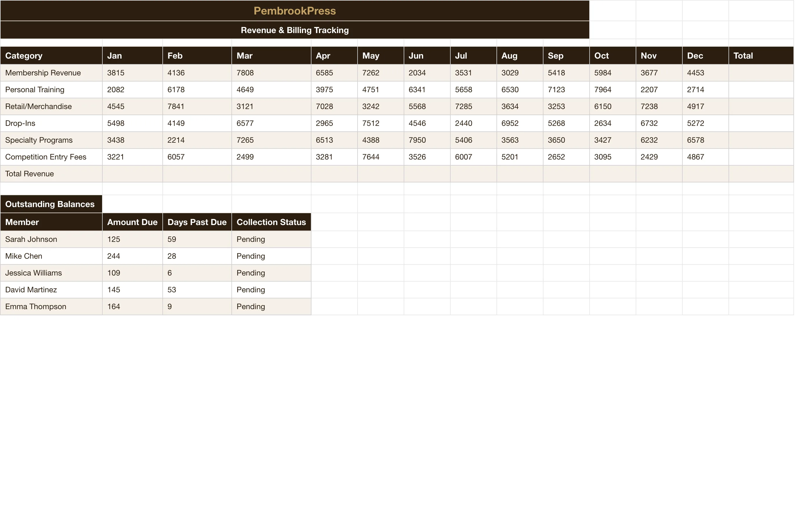This screenshot has width=812, height=522.
Task: Click the Feb column header
Action: [x=197, y=56]
